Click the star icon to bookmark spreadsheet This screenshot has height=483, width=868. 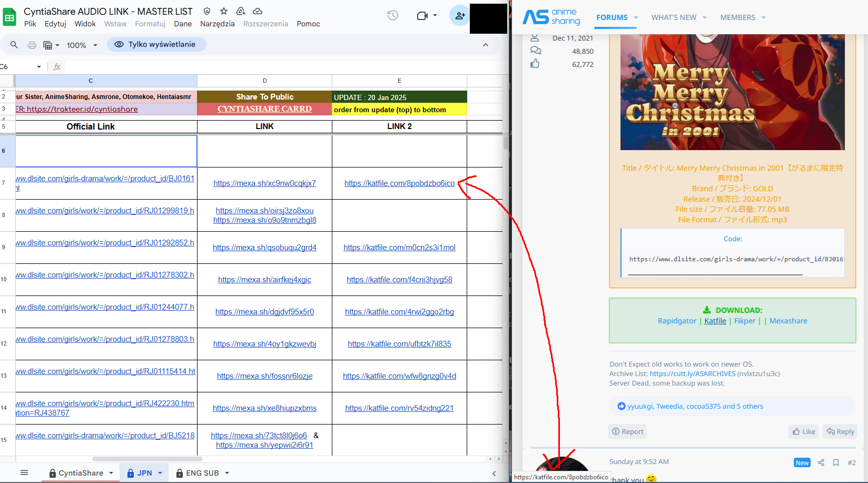[224, 11]
